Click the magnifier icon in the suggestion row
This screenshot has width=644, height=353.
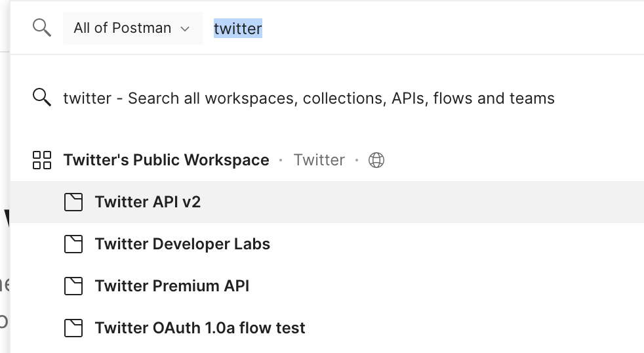pos(41,98)
